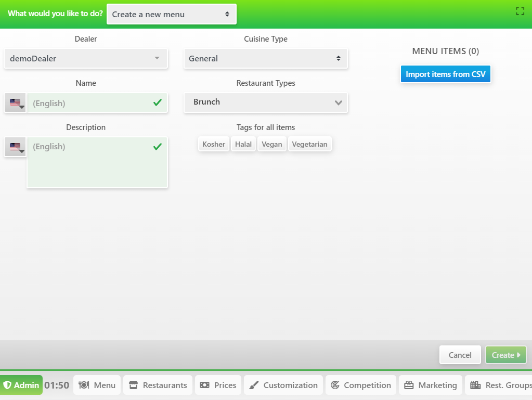Go to the Restaurants tab
532x400 pixels.
click(158, 385)
